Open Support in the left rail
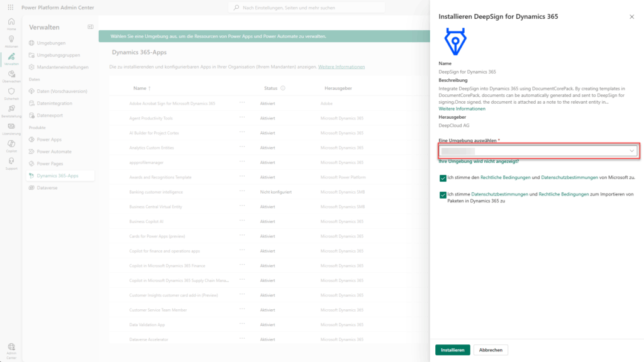 tap(11, 164)
